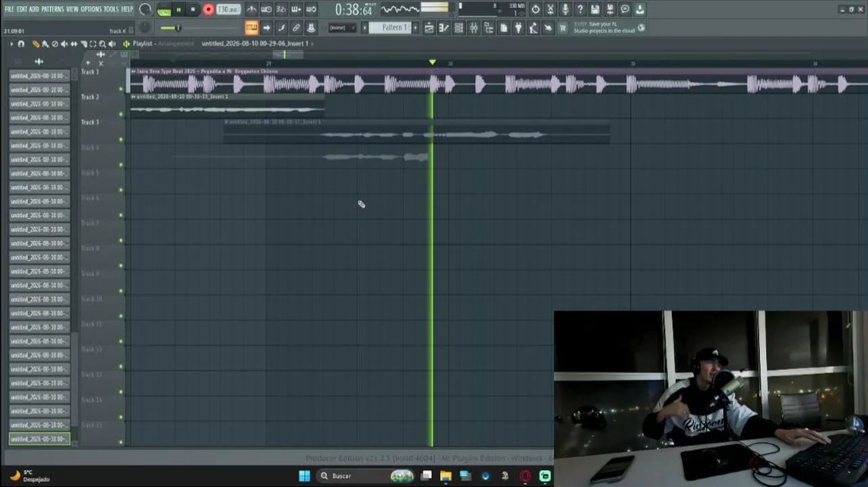Viewport: 868px width, 487px height.
Task: Click the undo history icon
Action: coord(535,9)
